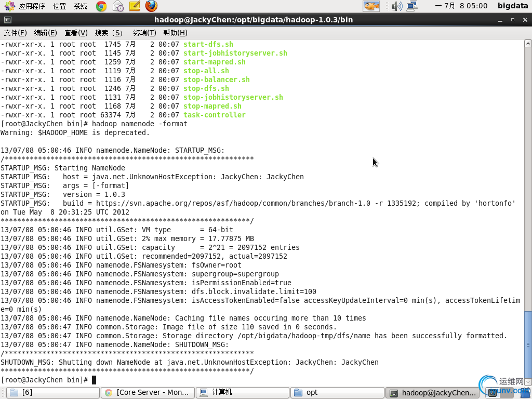
Task: Click 'version = 1.0.3' text
Action: click(94, 194)
